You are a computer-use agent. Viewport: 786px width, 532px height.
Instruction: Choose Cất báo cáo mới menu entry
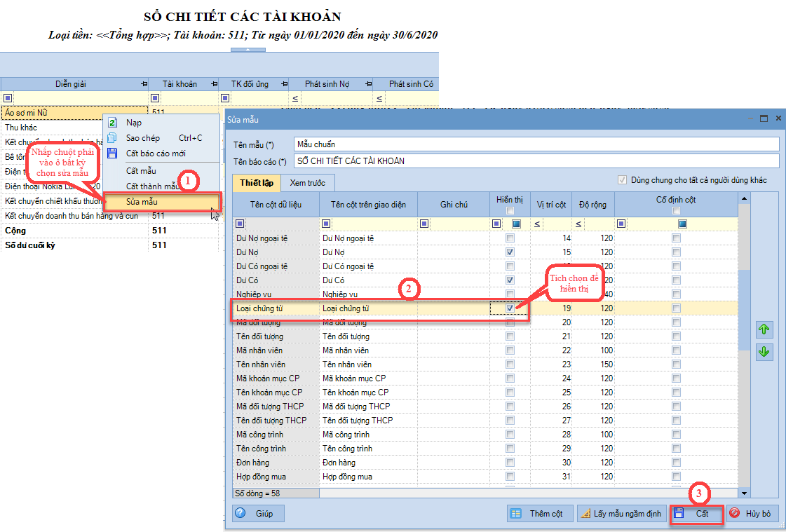[161, 154]
